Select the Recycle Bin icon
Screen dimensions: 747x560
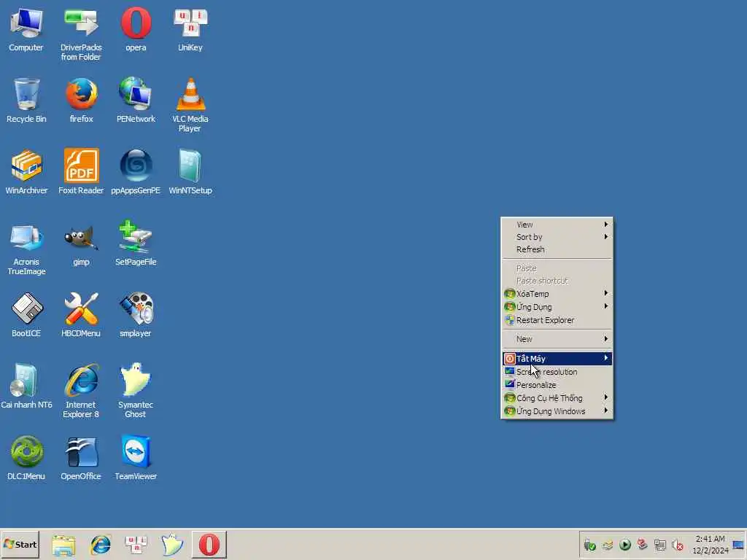26,101
